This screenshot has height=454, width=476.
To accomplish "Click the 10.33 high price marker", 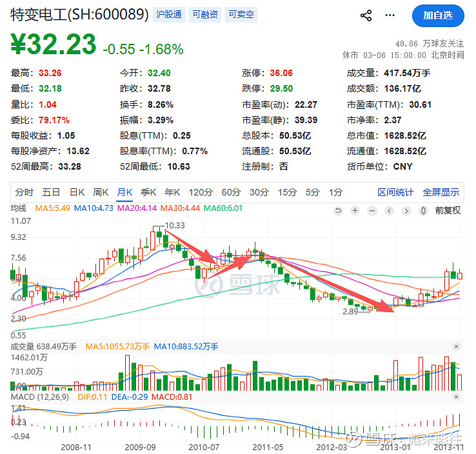I will pyautogui.click(x=175, y=226).
